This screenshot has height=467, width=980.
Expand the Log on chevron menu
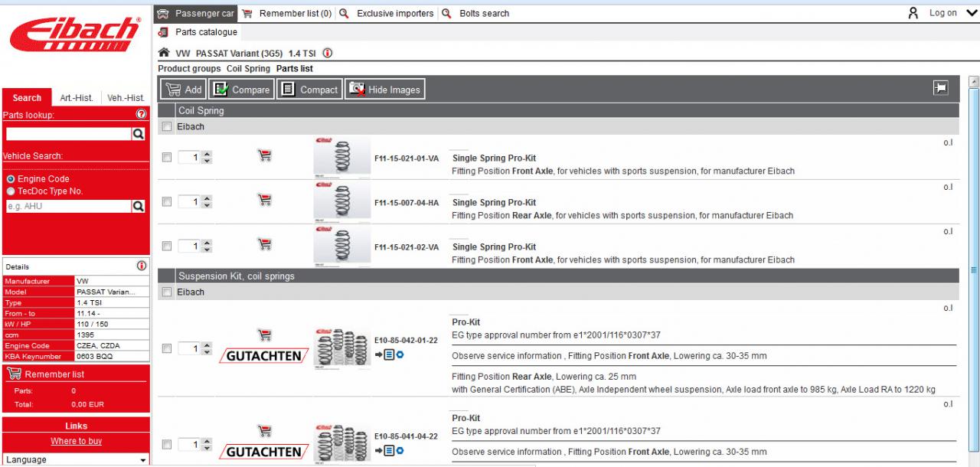tap(972, 14)
